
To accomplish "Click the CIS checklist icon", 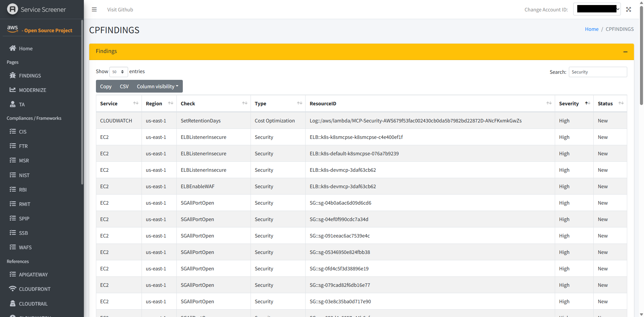I will [x=13, y=131].
